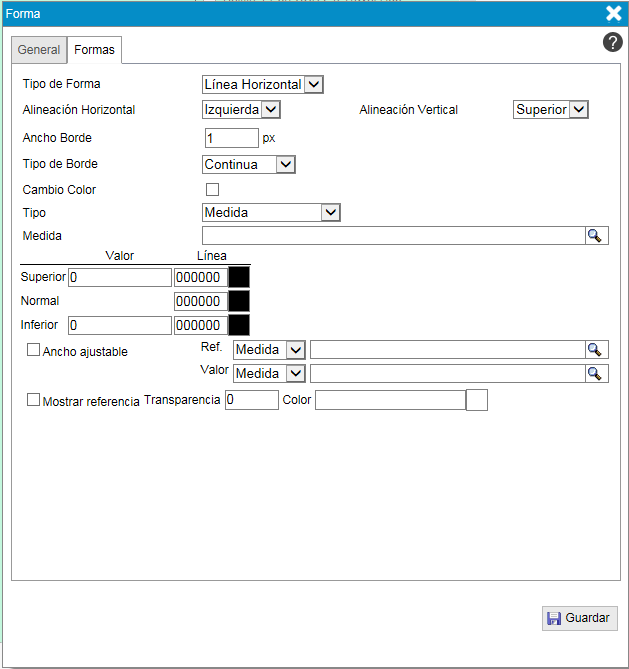Click the search icon in the Ref. row
The height and width of the screenshot is (669, 629).
coord(596,350)
